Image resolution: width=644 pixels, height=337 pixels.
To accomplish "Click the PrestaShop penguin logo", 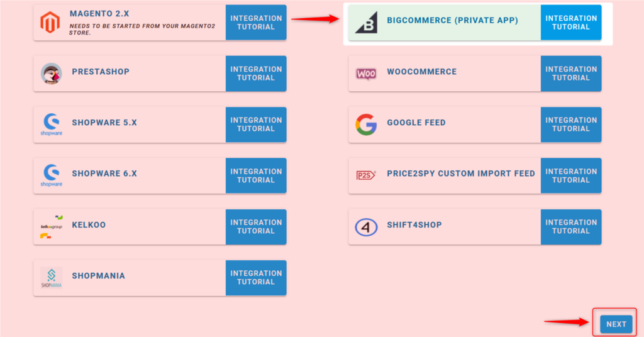I will pyautogui.click(x=52, y=74).
